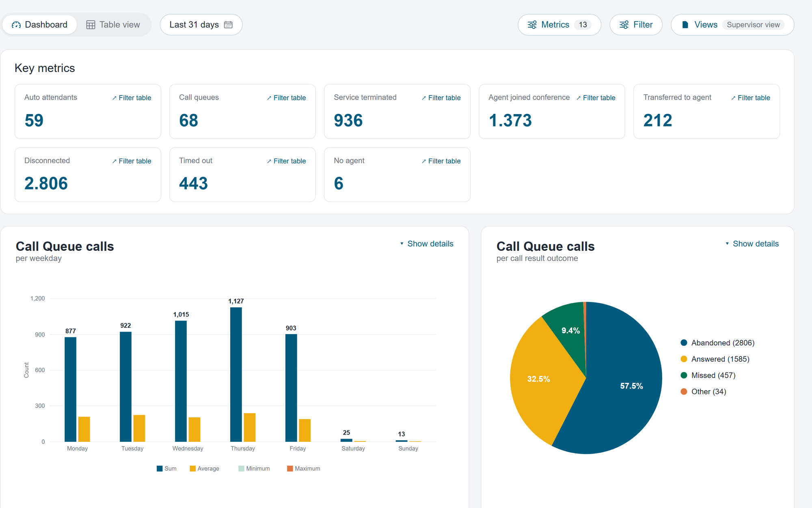This screenshot has height=508, width=812.
Task: Click the Thursday yellow Average bar
Action: coord(250,428)
